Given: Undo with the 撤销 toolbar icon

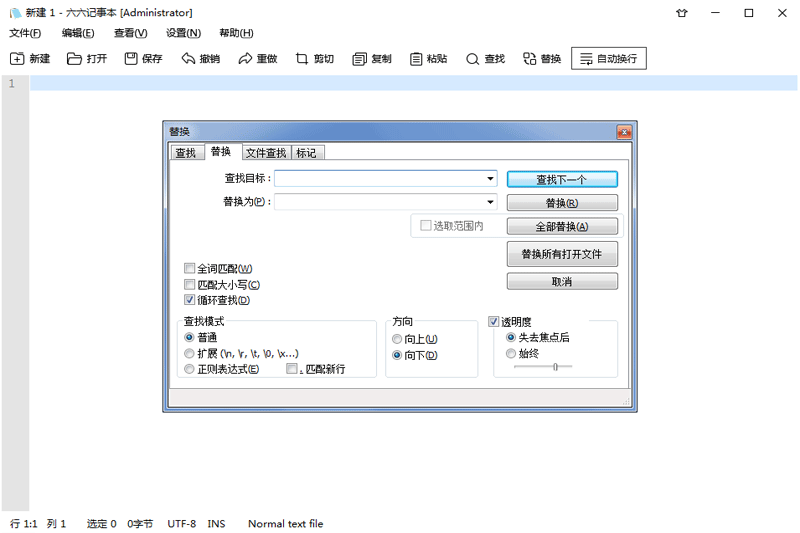Looking at the screenshot, I should [188, 59].
